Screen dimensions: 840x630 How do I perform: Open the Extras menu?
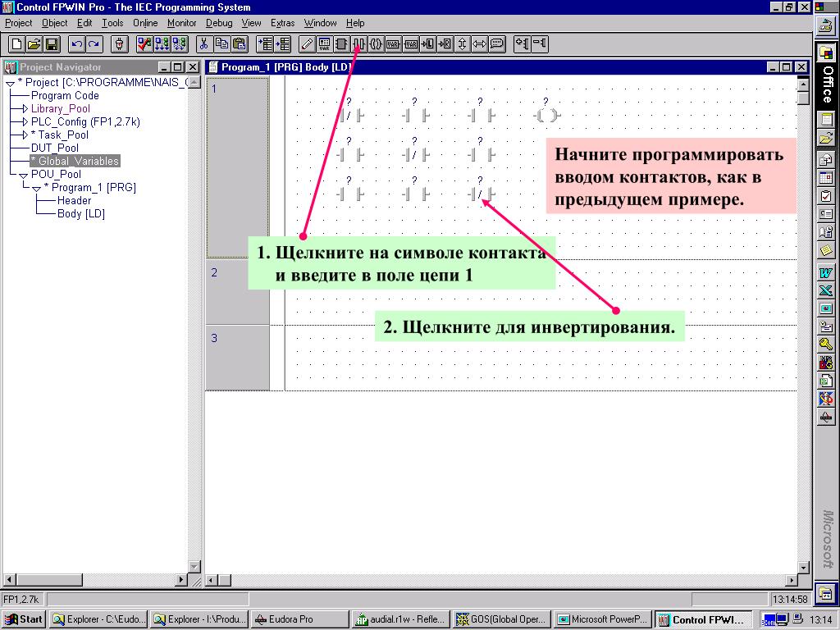tap(282, 23)
